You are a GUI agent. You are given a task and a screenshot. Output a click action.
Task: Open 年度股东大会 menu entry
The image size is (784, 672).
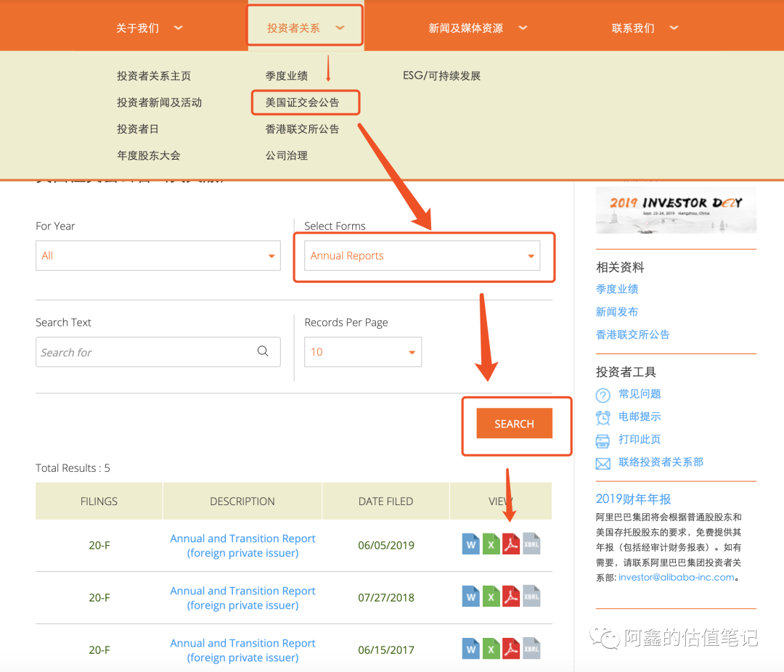click(149, 155)
